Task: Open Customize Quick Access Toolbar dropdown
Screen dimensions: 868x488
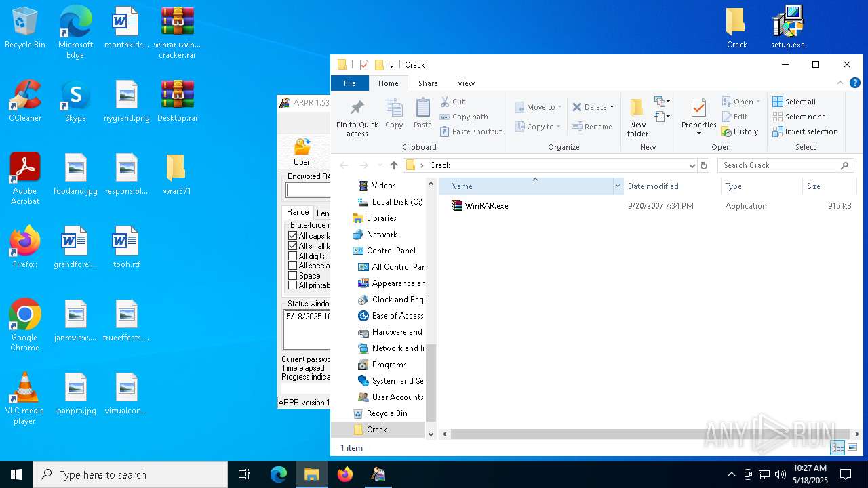Action: (391, 65)
